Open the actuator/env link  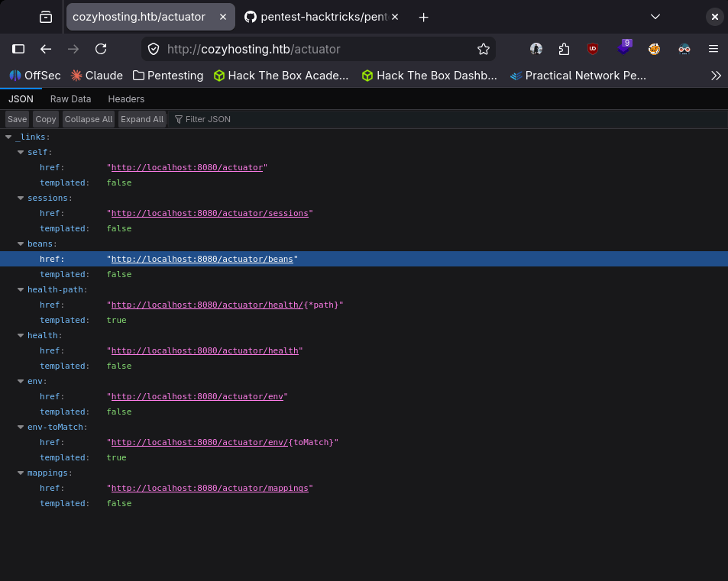(199, 397)
